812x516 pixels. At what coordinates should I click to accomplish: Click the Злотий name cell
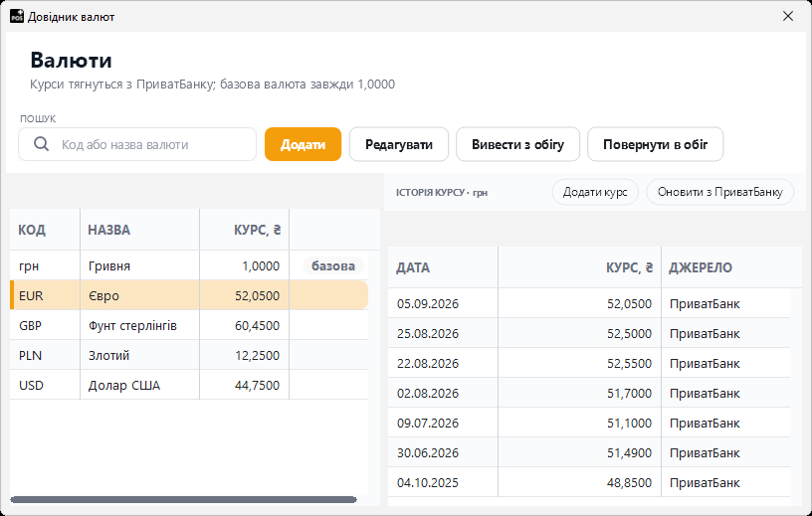140,356
